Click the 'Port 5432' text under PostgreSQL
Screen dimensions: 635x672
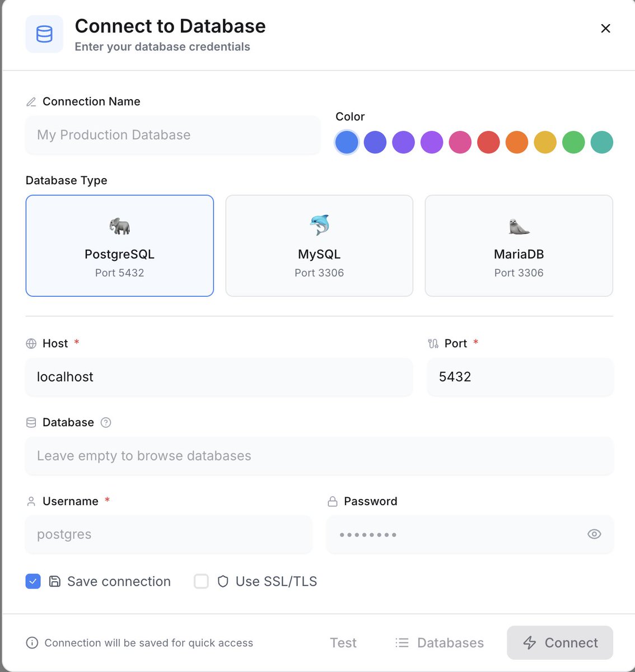pyautogui.click(x=120, y=273)
